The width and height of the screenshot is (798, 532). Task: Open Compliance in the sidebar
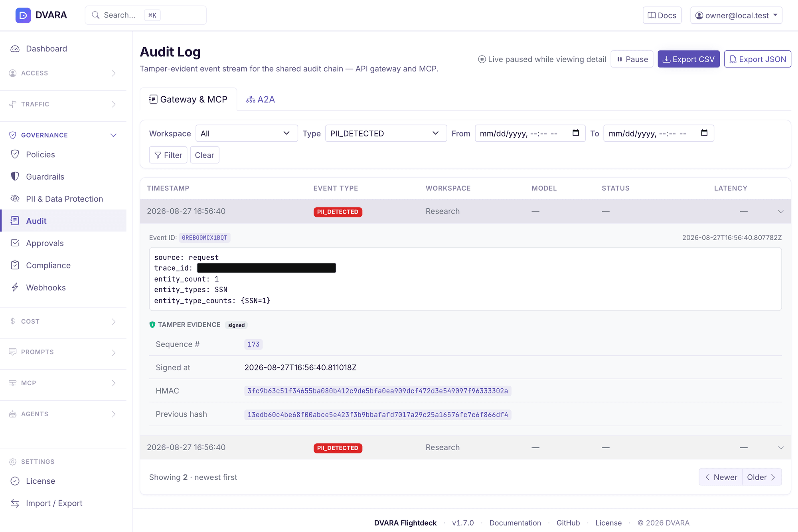(x=63, y=265)
